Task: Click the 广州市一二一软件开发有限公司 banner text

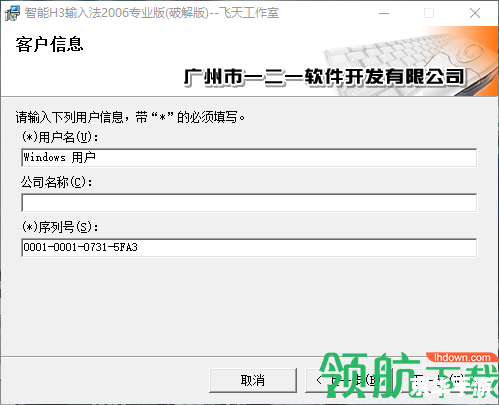Action: 324,77
